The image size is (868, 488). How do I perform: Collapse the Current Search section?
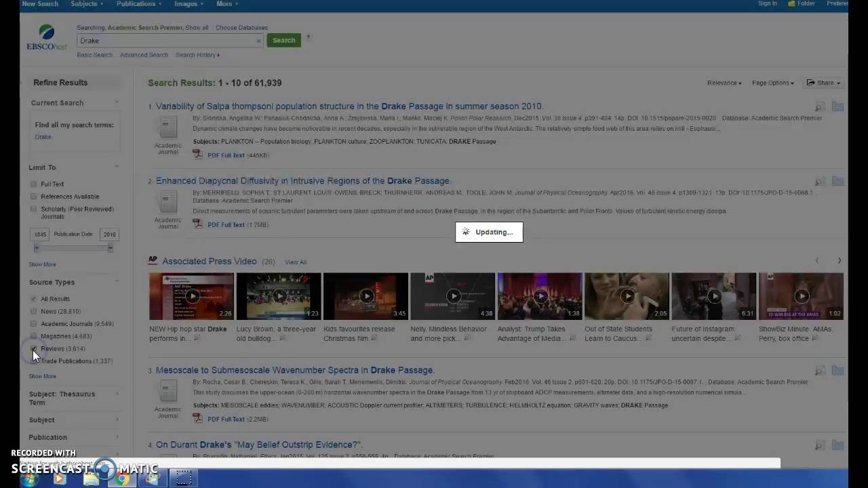117,102
